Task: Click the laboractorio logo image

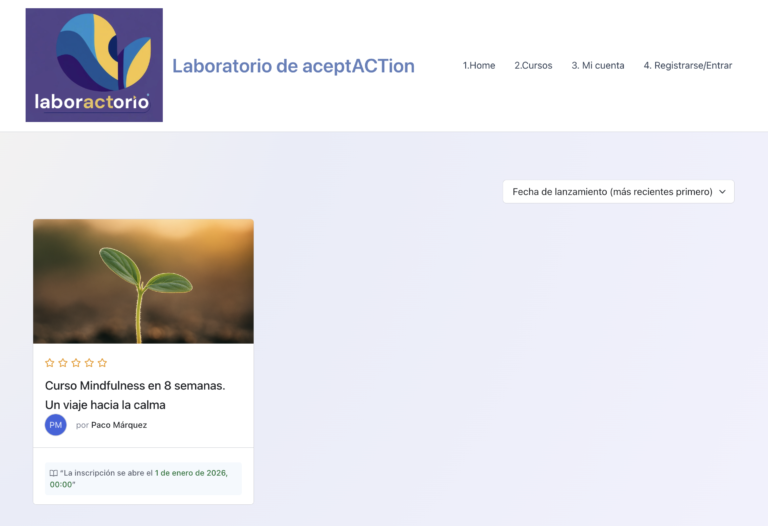Action: pyautogui.click(x=94, y=65)
